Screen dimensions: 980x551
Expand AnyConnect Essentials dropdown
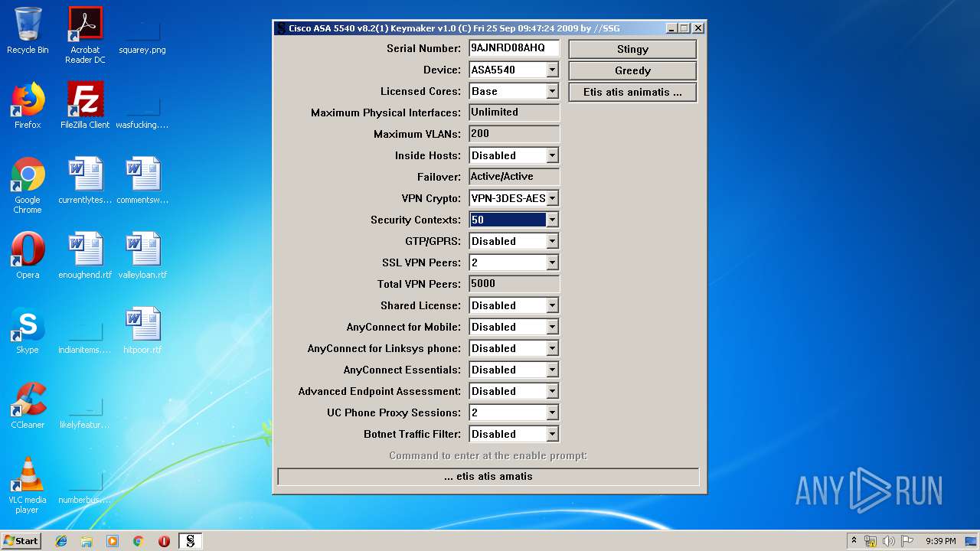pos(553,370)
